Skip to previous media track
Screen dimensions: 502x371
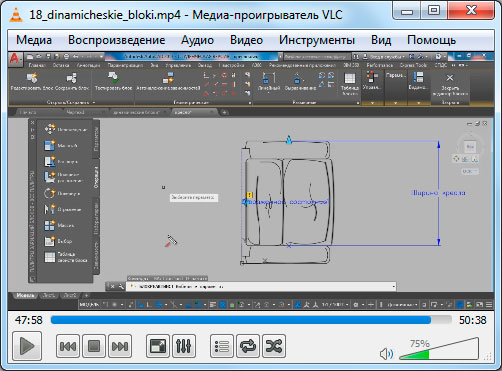(x=68, y=346)
